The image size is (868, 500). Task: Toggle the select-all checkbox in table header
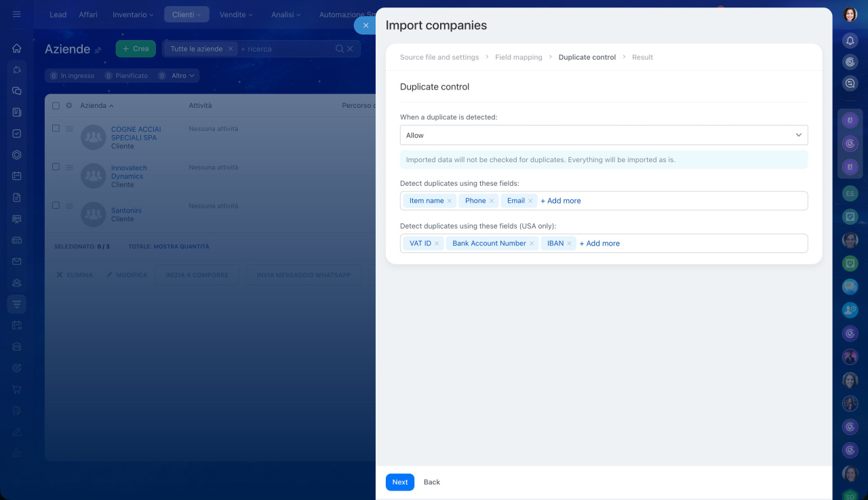56,106
